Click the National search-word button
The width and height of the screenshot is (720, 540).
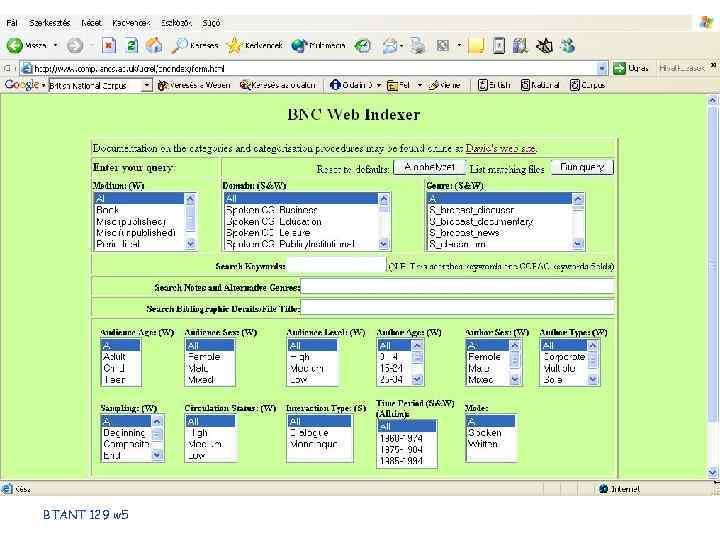(540, 85)
